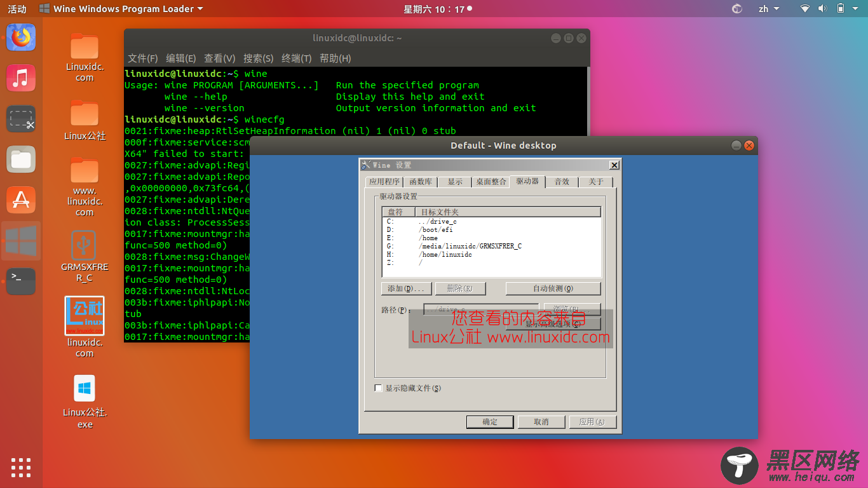Switch to the 音效 tab
868x488 pixels.
562,182
